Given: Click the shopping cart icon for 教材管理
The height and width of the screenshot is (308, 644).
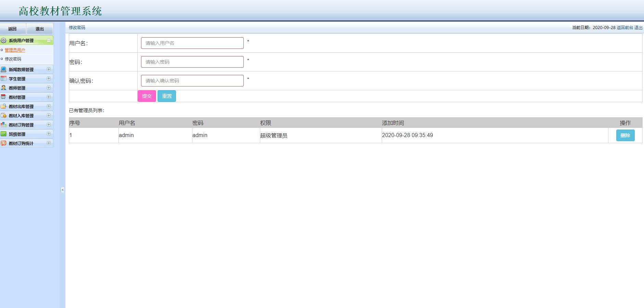Looking at the screenshot, I should click(x=3, y=97).
